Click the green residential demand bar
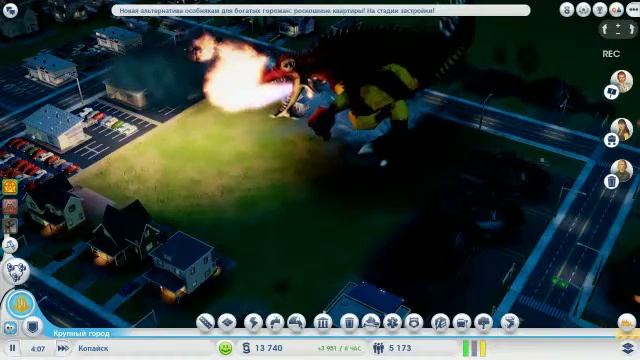640x360 pixels. 466,349
